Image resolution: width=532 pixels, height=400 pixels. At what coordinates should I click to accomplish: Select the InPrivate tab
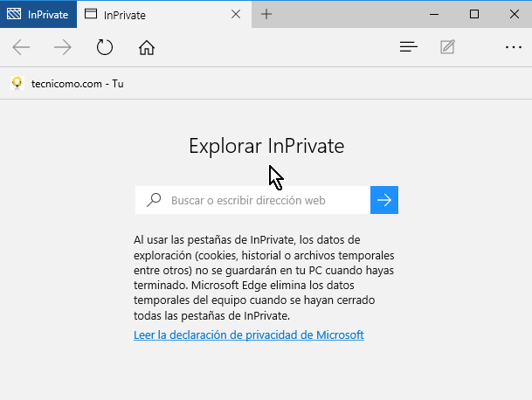click(x=164, y=15)
